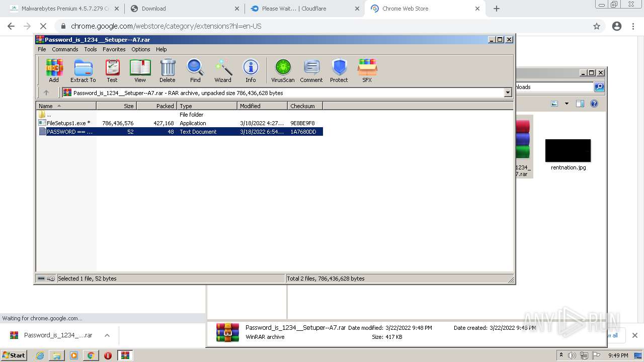644x362 pixels.
Task: Switch to the Download browser tab
Action: pos(185,9)
